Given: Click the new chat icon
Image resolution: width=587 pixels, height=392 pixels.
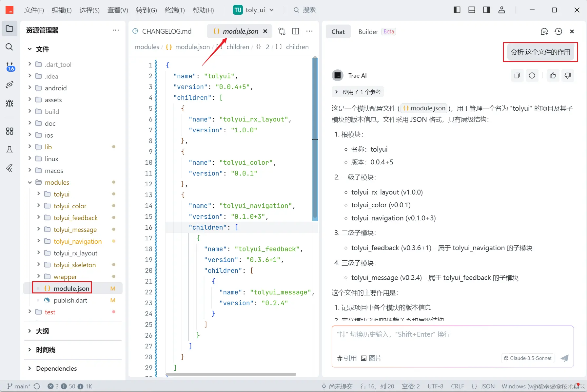Looking at the screenshot, I should coord(544,31).
